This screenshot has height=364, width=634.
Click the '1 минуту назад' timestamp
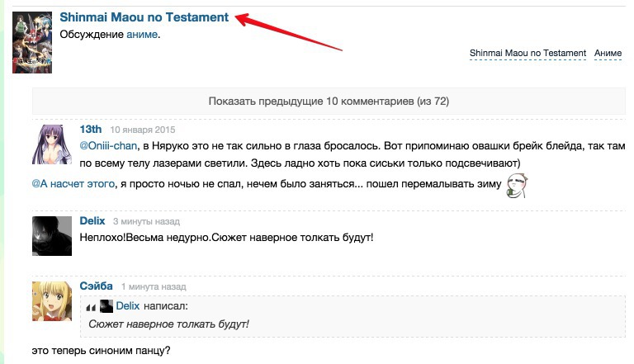point(154,287)
